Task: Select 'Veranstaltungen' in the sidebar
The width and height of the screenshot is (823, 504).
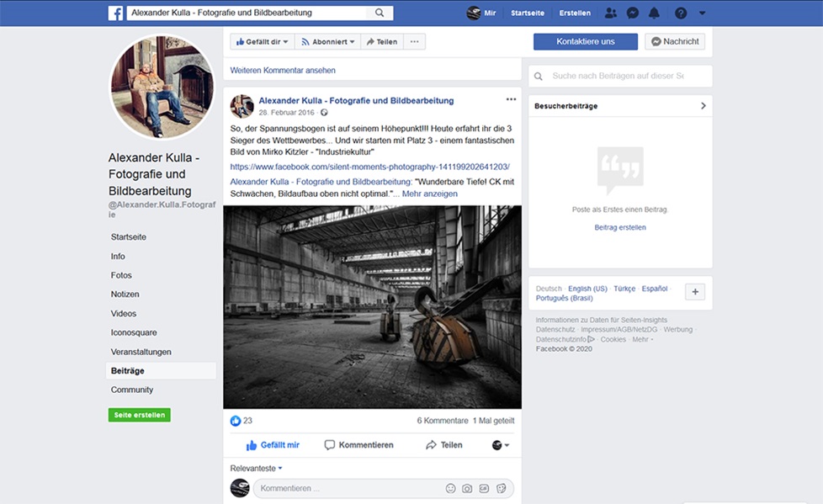Action: click(x=141, y=352)
